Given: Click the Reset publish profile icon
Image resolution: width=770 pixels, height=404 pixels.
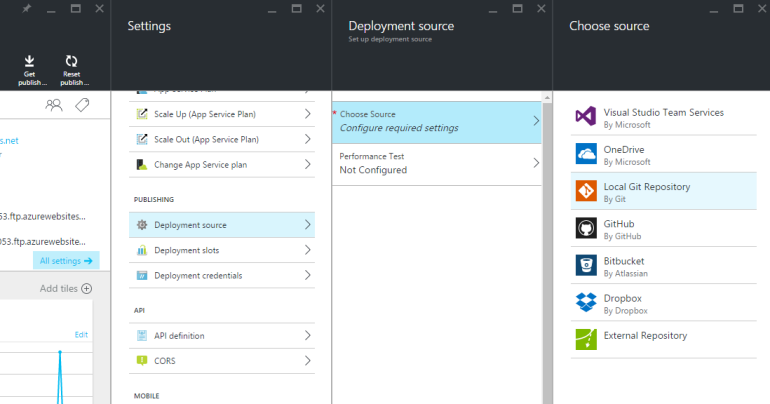Looking at the screenshot, I should pyautogui.click(x=71, y=61).
